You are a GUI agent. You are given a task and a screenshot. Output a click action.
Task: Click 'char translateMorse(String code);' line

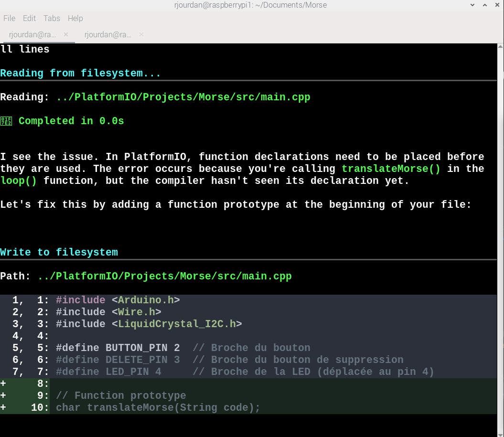click(x=158, y=407)
